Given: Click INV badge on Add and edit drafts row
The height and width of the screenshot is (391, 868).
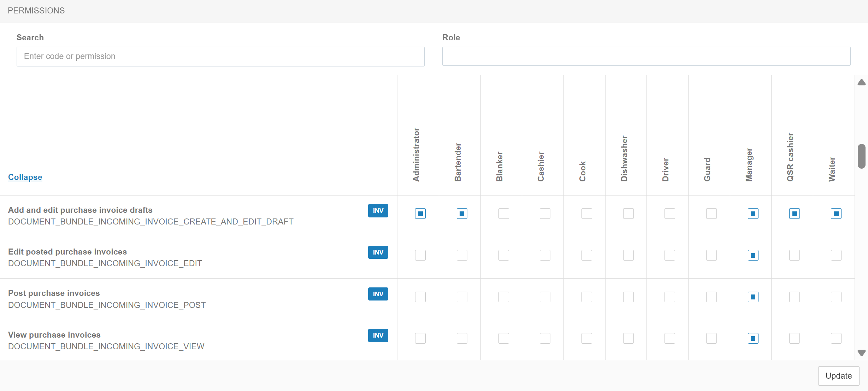Looking at the screenshot, I should [378, 211].
